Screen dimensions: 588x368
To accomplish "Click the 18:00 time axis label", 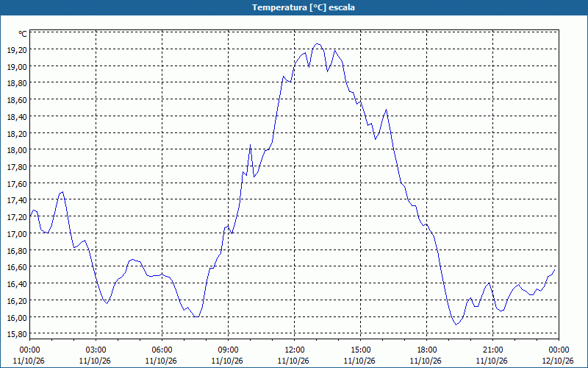I will coord(427,350).
